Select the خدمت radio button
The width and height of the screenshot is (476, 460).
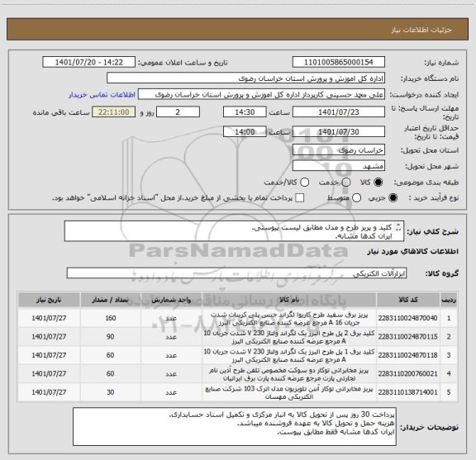coord(346,183)
